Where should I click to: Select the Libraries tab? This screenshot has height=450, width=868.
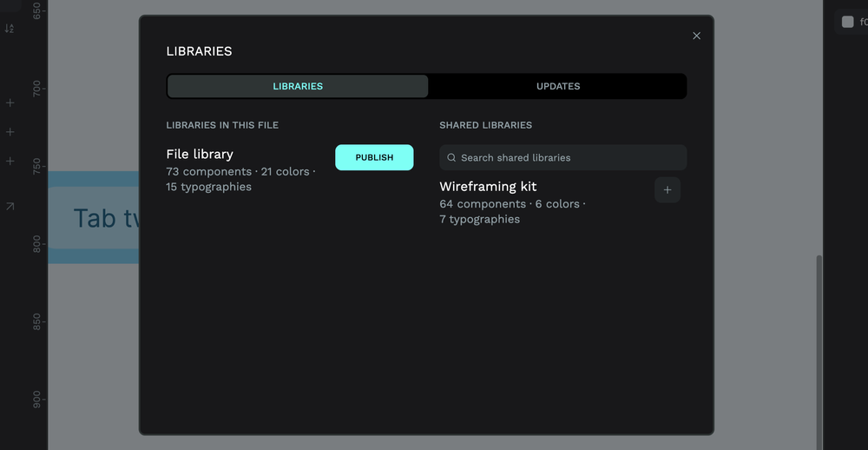coord(298,86)
